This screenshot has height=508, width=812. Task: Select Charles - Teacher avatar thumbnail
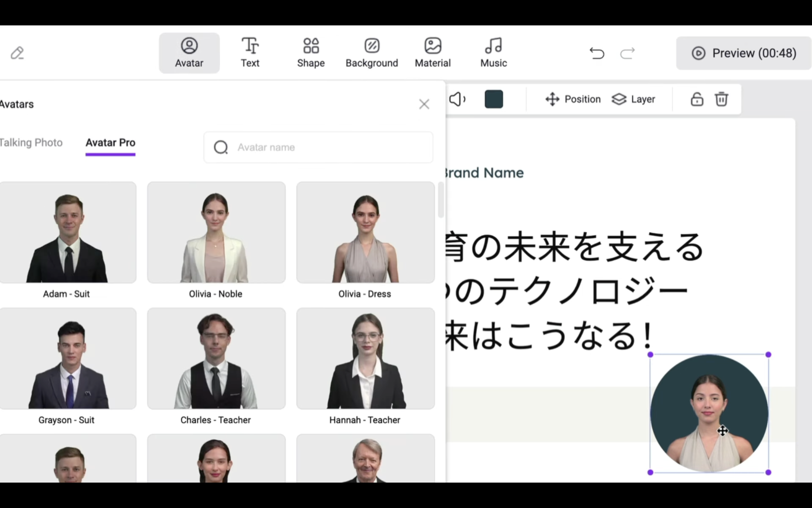point(217,358)
